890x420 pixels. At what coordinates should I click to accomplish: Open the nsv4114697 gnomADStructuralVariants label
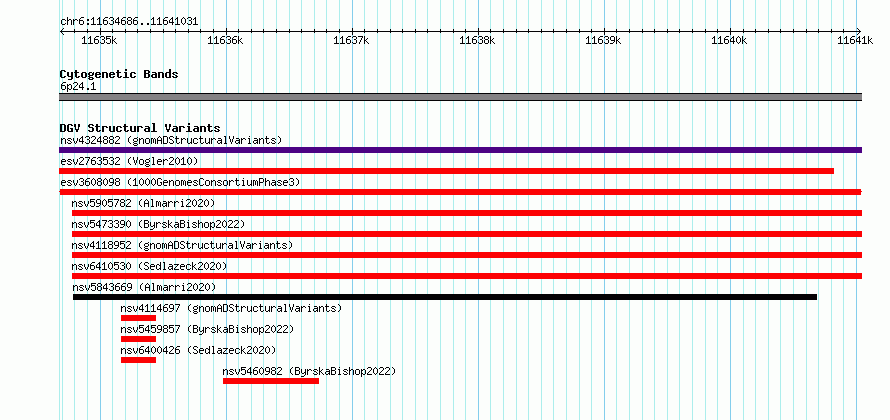[231, 308]
